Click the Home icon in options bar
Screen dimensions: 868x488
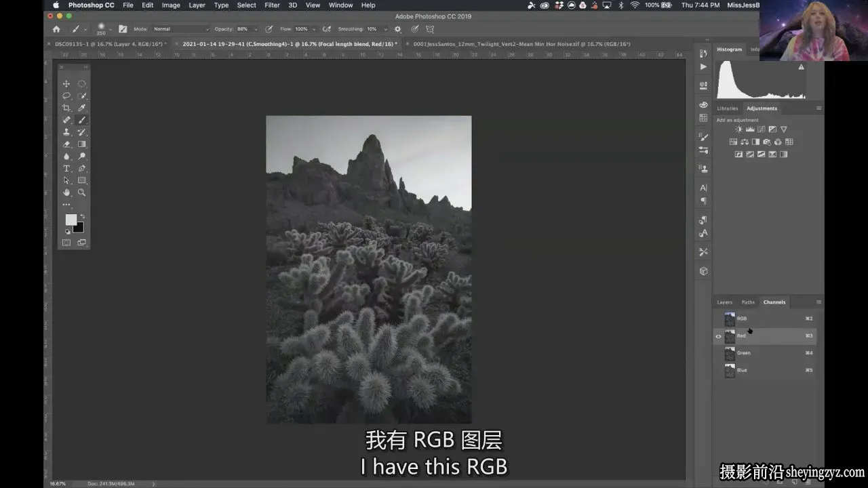click(x=56, y=29)
